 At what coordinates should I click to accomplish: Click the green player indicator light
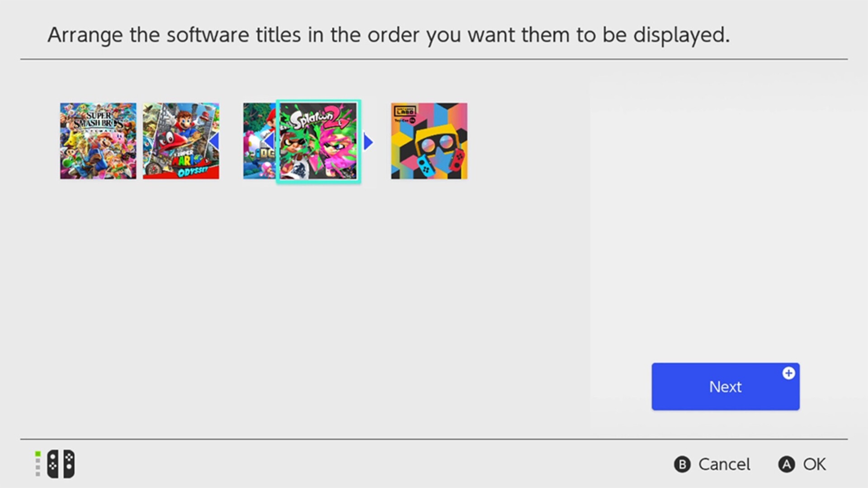click(x=38, y=454)
